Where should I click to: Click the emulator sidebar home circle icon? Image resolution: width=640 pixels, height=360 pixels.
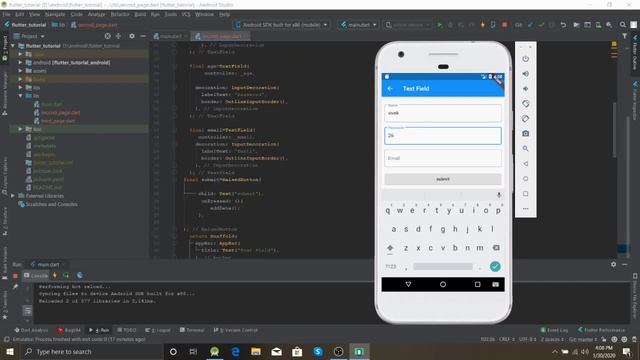pyautogui.click(x=525, y=179)
